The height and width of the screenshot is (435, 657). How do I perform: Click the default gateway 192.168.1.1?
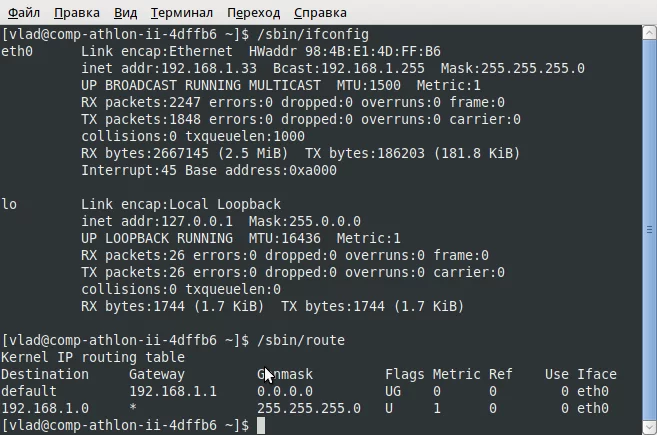[x=172, y=392]
